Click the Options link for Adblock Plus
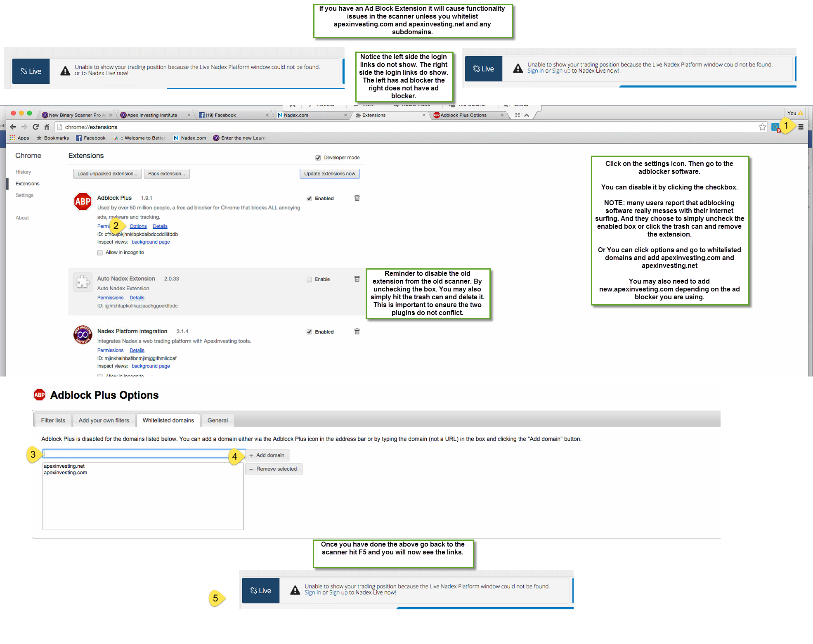 pyautogui.click(x=139, y=226)
